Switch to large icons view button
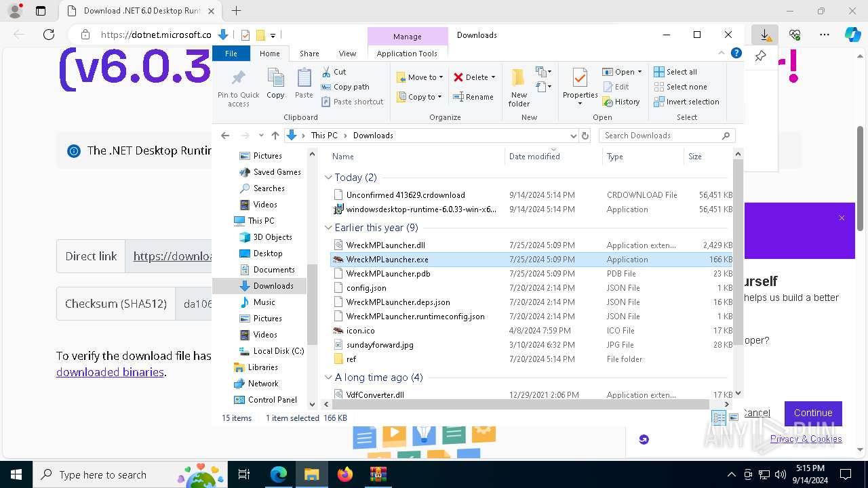 [x=733, y=418]
